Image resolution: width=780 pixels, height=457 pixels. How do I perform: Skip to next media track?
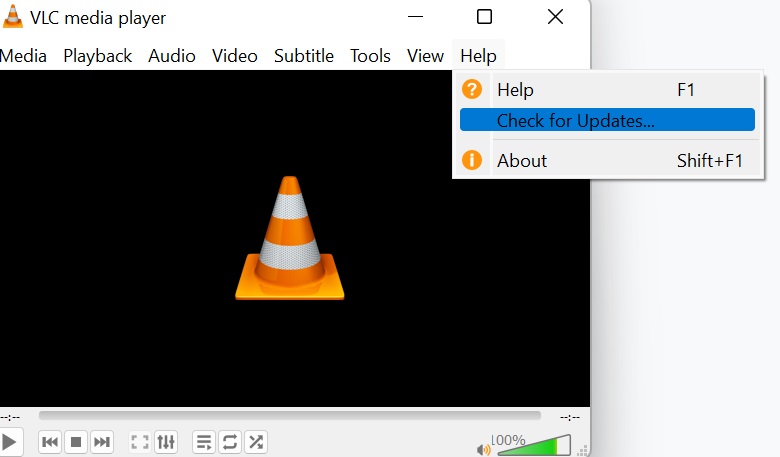coord(102,442)
